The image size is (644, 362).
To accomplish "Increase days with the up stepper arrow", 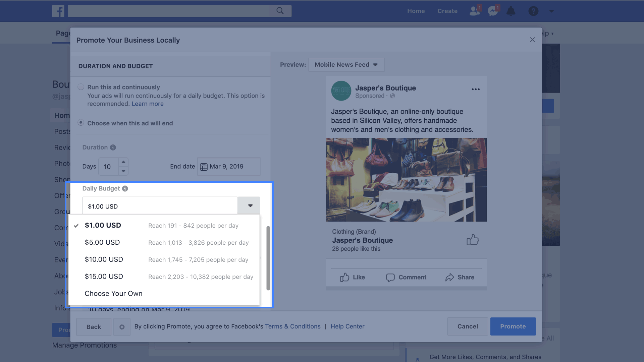I will (123, 162).
